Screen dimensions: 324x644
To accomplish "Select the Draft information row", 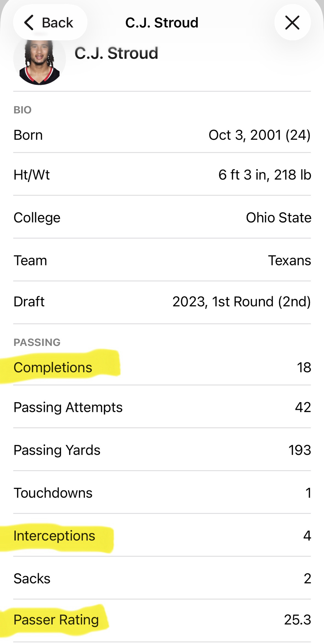I will pyautogui.click(x=162, y=302).
